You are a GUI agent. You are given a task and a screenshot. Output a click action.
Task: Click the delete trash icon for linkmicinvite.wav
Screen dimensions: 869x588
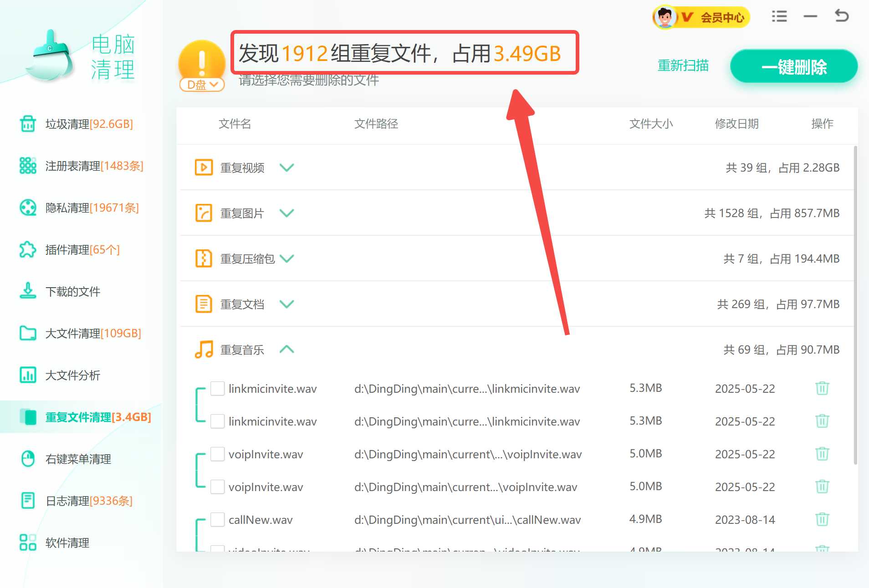point(822,388)
